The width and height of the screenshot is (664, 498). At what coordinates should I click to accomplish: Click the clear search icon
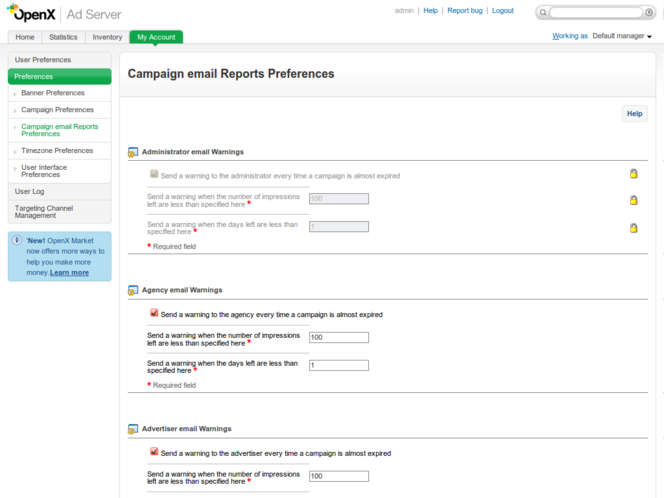click(x=649, y=13)
